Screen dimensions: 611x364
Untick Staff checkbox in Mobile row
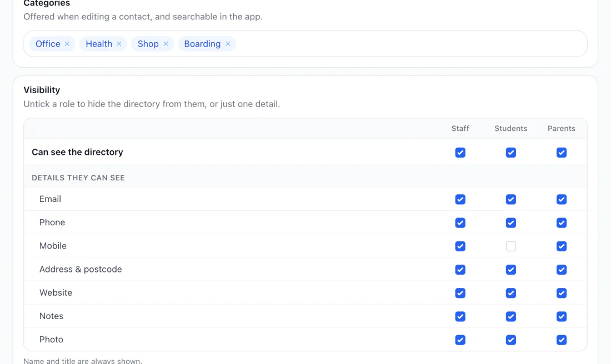pos(460,246)
